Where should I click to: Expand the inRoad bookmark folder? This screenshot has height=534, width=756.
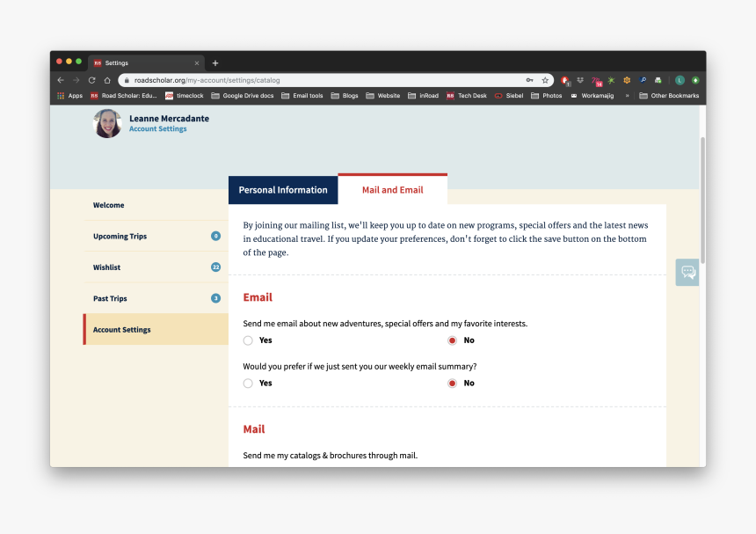pyautogui.click(x=424, y=96)
